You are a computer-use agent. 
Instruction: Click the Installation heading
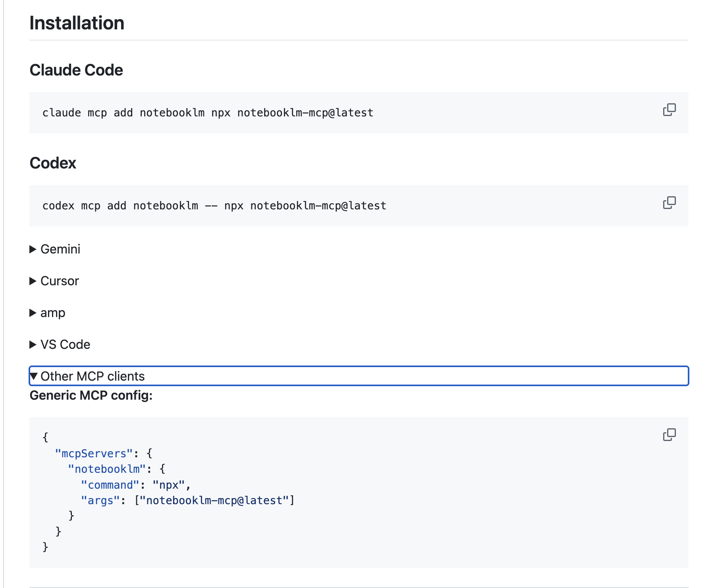click(77, 23)
